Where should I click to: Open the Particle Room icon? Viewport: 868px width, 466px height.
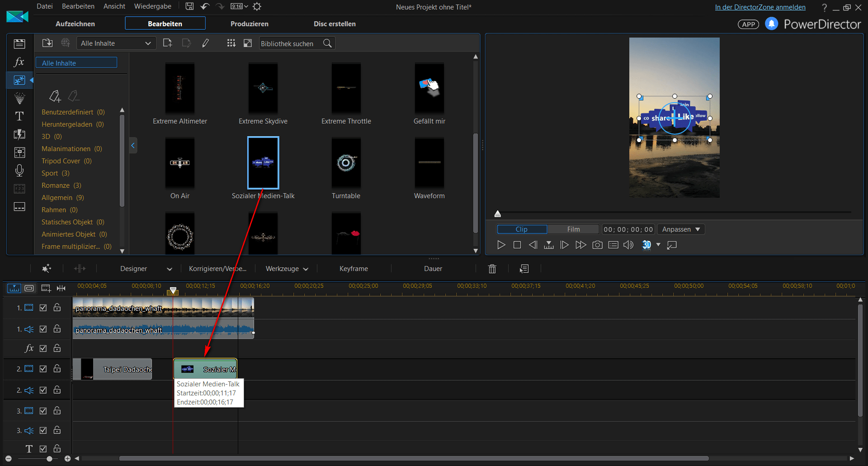tap(19, 98)
